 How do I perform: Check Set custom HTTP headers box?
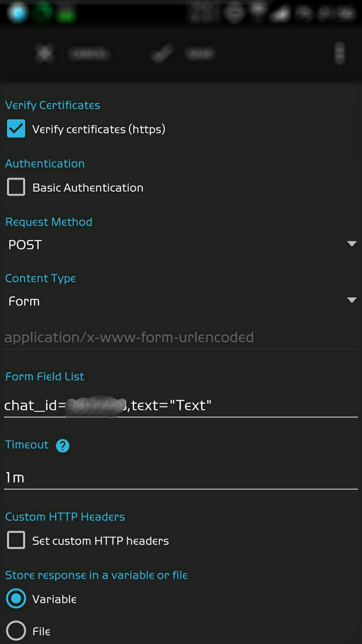(16, 540)
